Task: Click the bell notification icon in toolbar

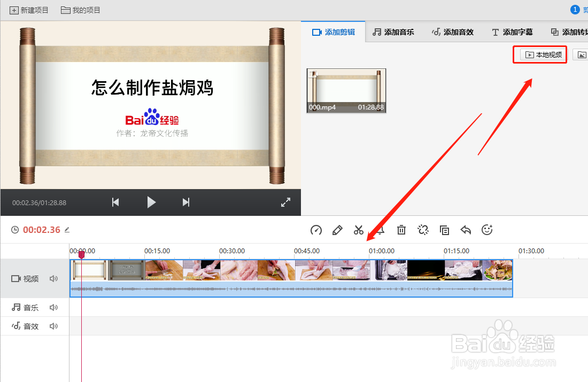Action: (380, 230)
